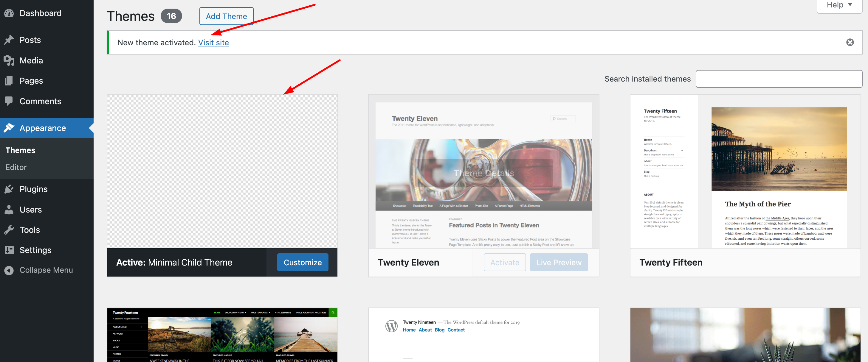Click the Active: Minimal Child Theme label
The image size is (868, 362).
(x=174, y=262)
